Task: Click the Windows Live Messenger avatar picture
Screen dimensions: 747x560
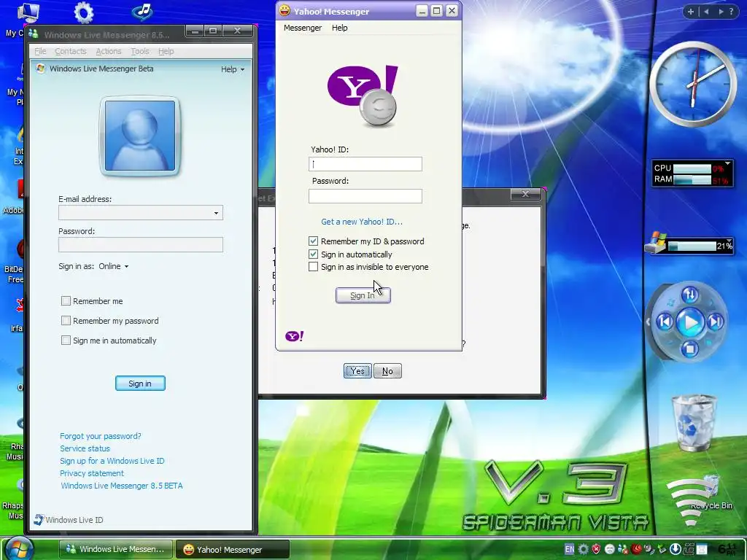Action: (x=139, y=136)
